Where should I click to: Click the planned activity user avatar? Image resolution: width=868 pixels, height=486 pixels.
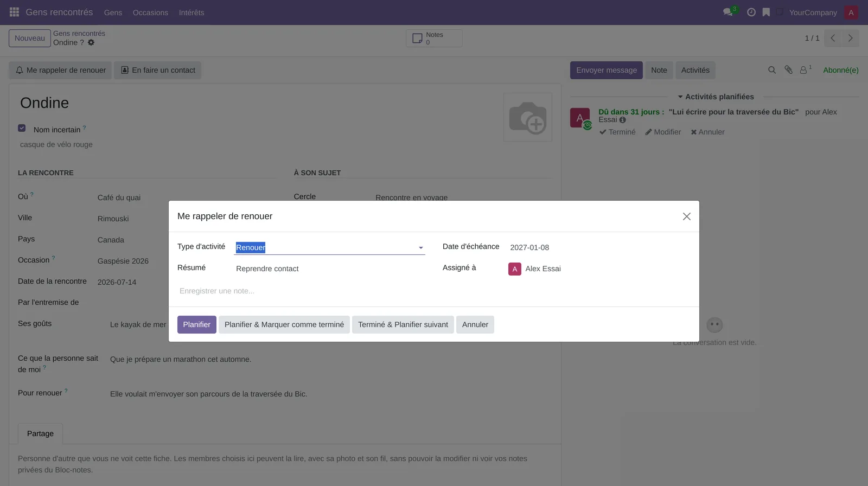[x=580, y=118]
